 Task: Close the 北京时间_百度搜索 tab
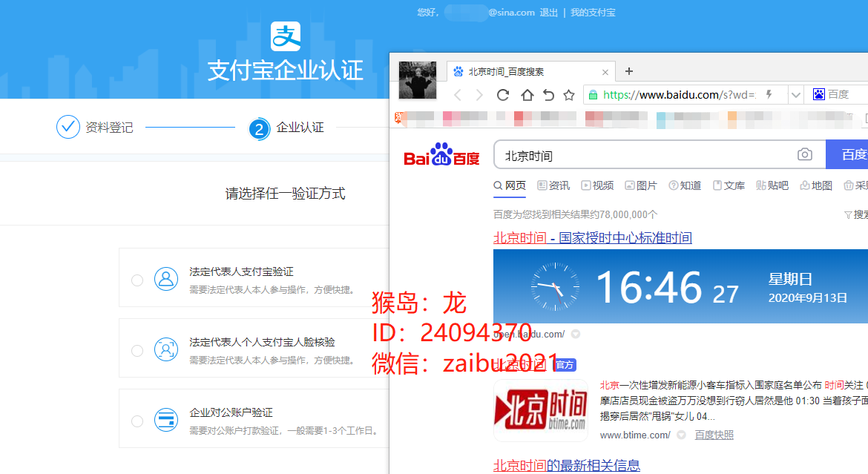(605, 72)
